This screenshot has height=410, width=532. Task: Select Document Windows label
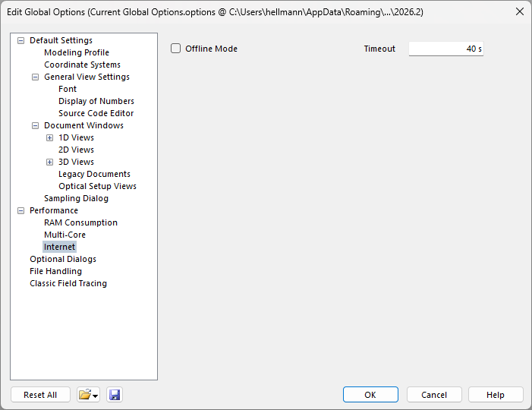[x=83, y=125]
